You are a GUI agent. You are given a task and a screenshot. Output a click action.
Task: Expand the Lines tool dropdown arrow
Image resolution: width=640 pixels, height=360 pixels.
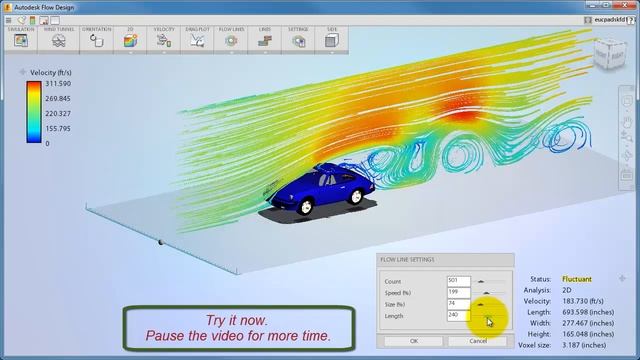pos(265,53)
